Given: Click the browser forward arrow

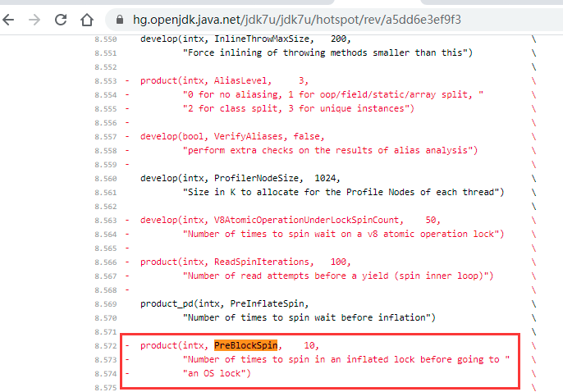Looking at the screenshot, I should pos(34,20).
